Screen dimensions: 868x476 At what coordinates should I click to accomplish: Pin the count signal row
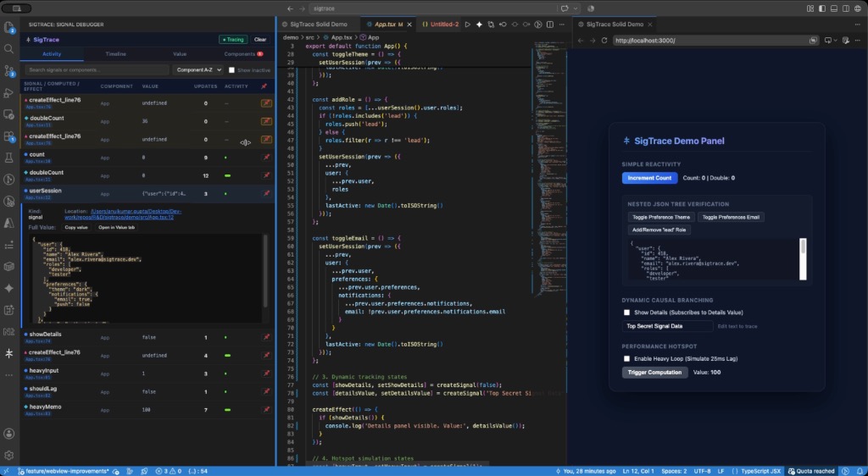tap(266, 158)
